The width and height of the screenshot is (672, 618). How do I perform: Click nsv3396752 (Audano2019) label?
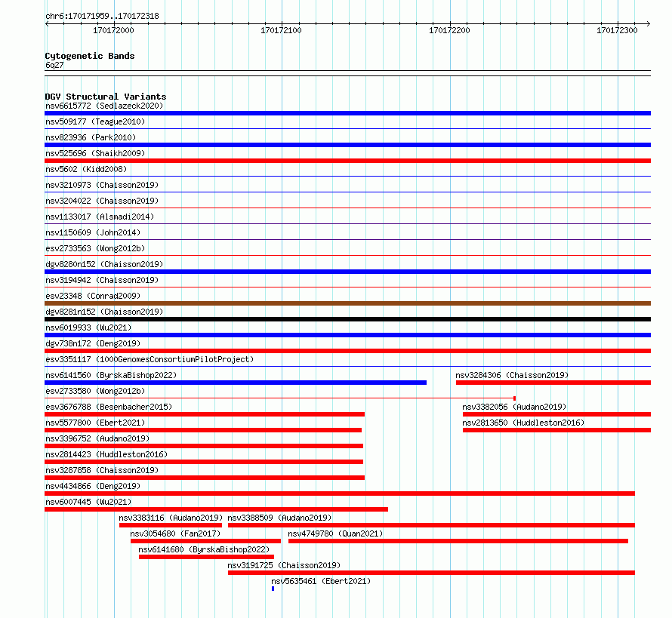(x=97, y=438)
